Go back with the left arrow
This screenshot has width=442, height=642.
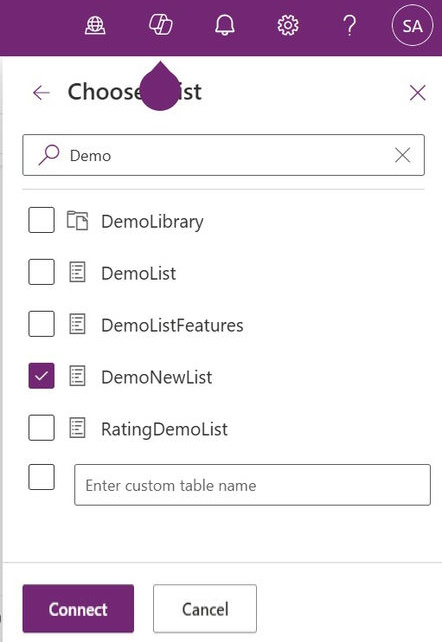point(41,93)
